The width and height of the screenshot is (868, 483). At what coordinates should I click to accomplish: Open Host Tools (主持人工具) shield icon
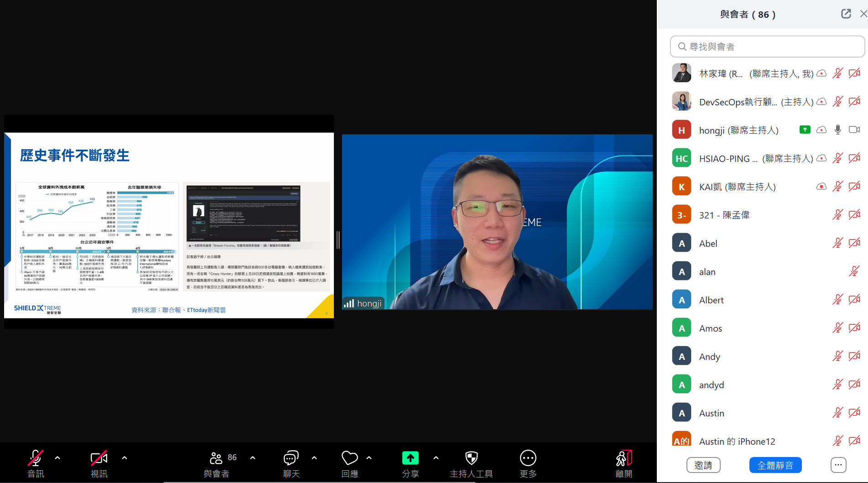point(471,458)
